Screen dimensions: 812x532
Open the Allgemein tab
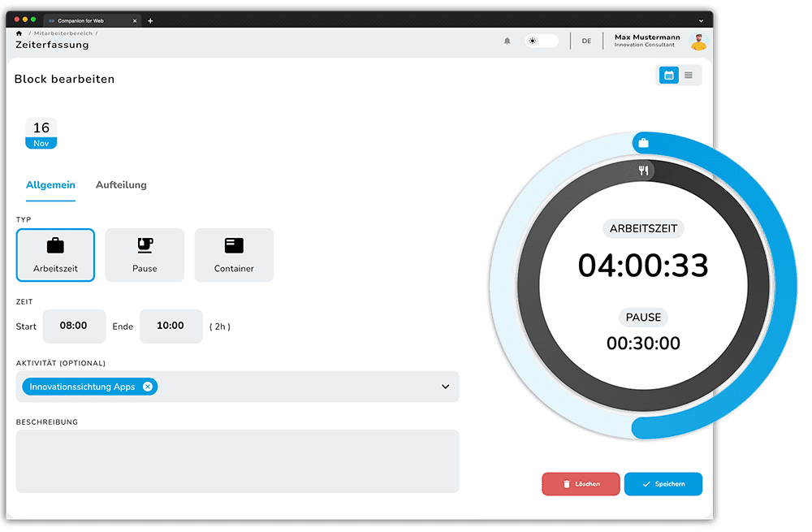tap(50, 185)
